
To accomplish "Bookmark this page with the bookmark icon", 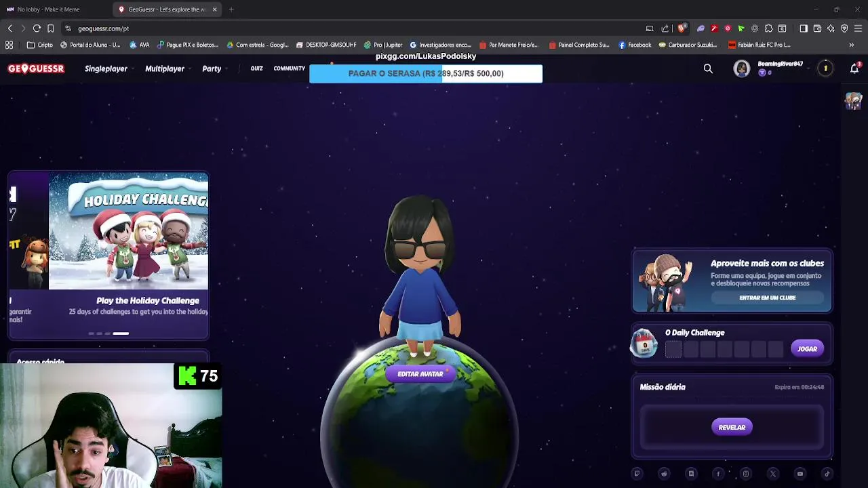I will (x=50, y=28).
